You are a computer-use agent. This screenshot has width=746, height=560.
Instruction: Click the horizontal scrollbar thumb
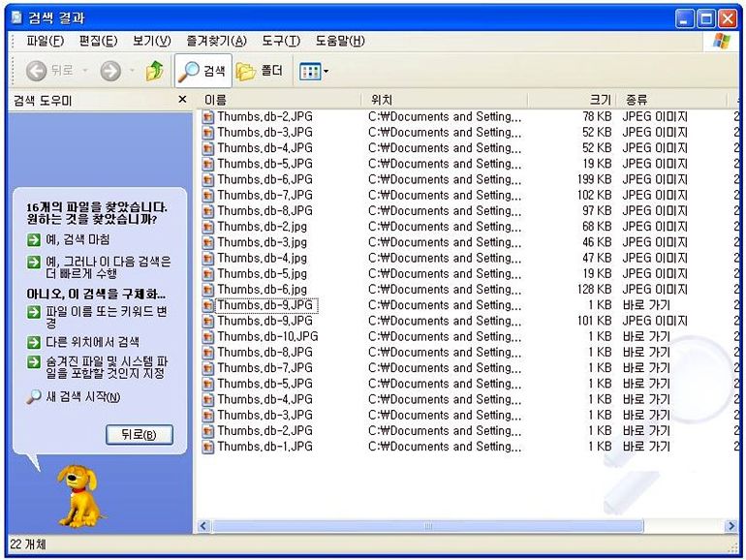(x=427, y=526)
